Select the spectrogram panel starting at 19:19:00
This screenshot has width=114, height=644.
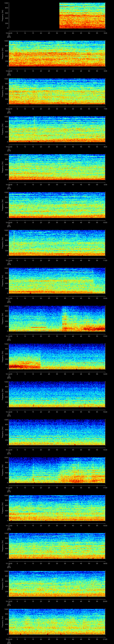tap(57, 584)
